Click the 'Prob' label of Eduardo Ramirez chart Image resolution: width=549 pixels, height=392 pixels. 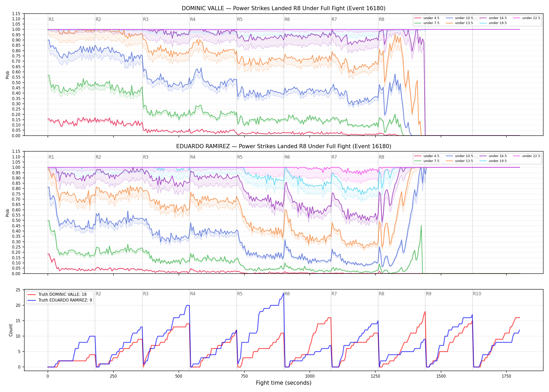(x=8, y=213)
